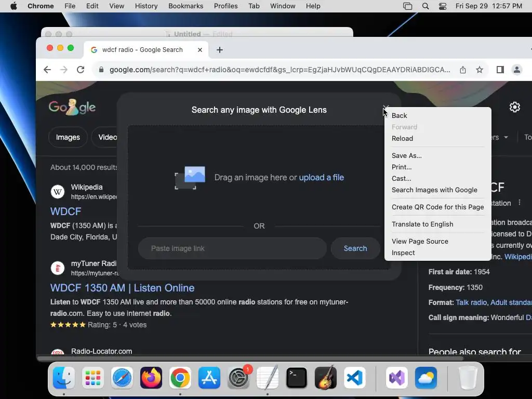Open the View menu in menu bar
Viewport: 532px width, 399px height.
(117, 6)
